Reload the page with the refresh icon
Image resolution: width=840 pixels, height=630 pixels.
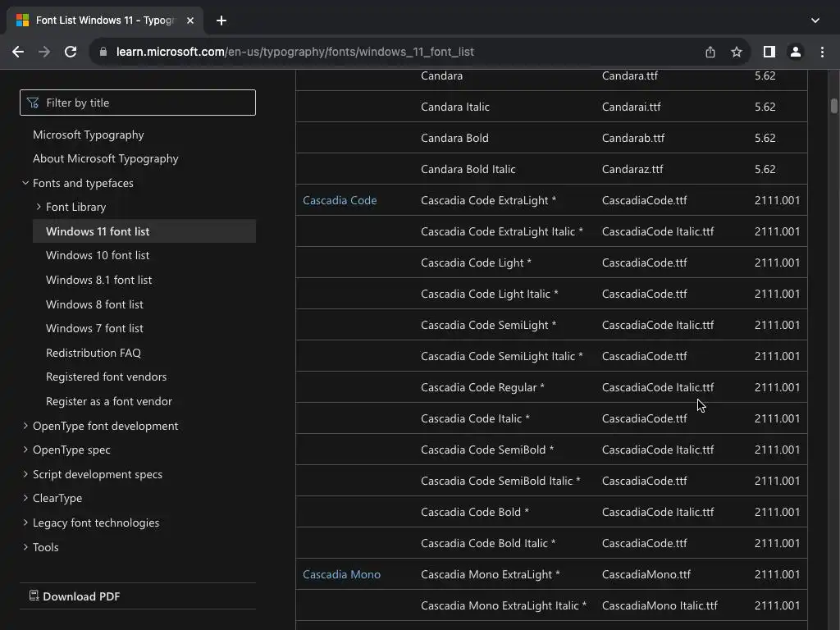[71, 52]
